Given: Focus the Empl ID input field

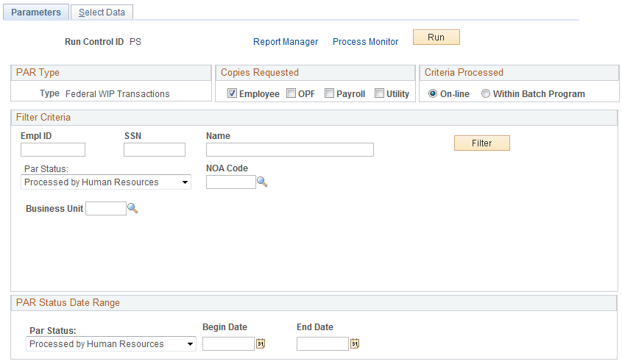Looking at the screenshot, I should tap(53, 150).
